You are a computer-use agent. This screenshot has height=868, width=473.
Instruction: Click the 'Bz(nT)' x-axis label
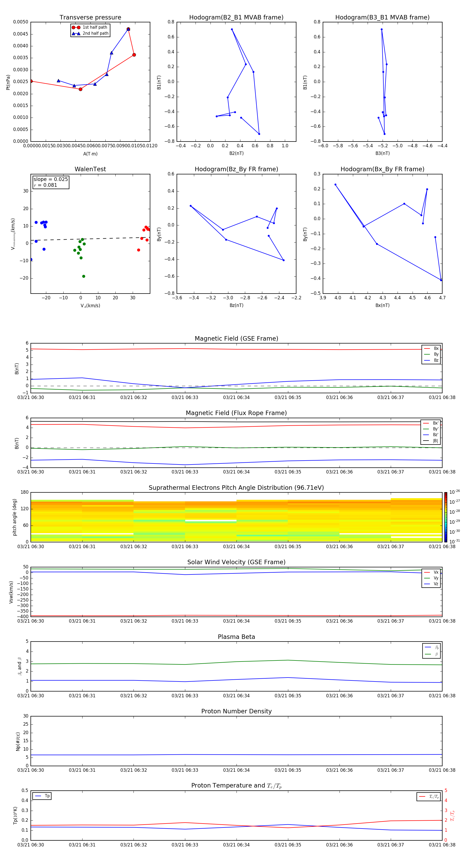(x=236, y=305)
